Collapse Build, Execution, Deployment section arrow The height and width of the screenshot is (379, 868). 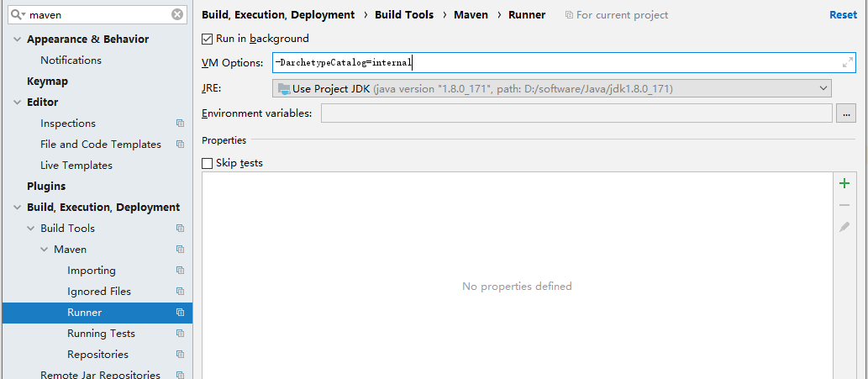[x=17, y=208]
